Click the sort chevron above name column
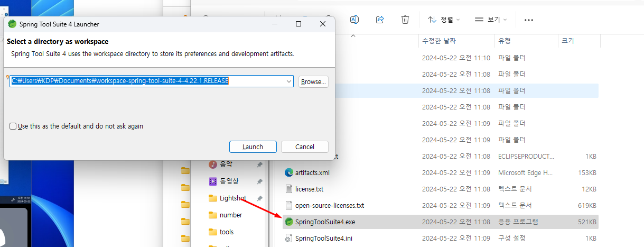Screen dimensions: 644x247 (353, 35)
